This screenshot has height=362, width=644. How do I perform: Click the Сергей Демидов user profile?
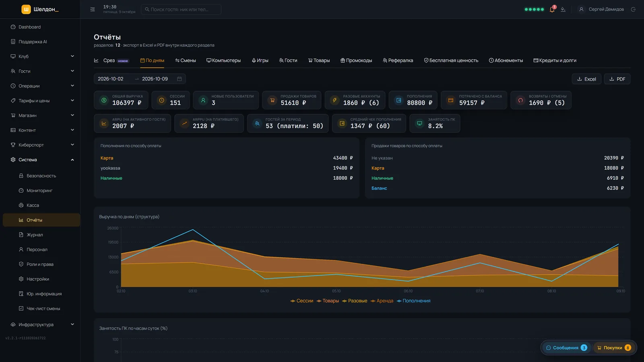pyautogui.click(x=601, y=9)
